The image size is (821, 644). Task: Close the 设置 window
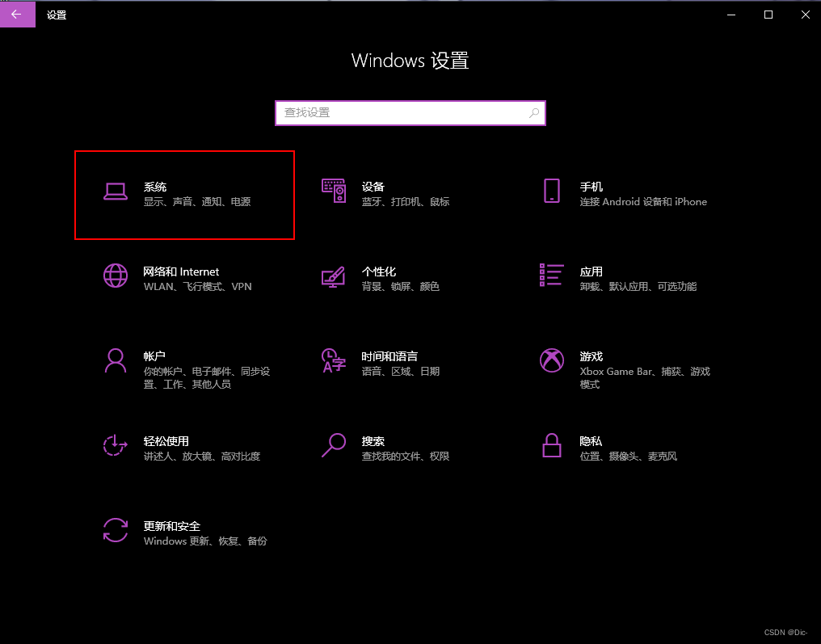[x=806, y=15]
